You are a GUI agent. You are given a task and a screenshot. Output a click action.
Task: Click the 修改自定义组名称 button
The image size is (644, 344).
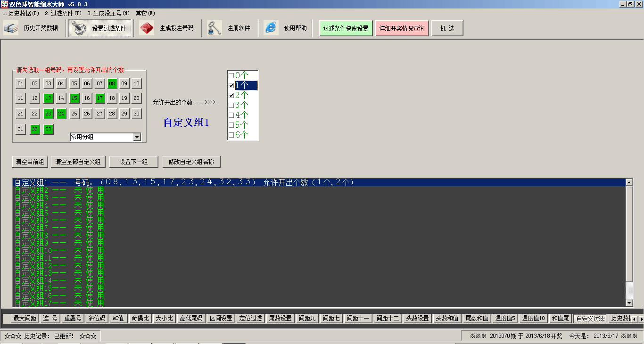[x=191, y=162]
